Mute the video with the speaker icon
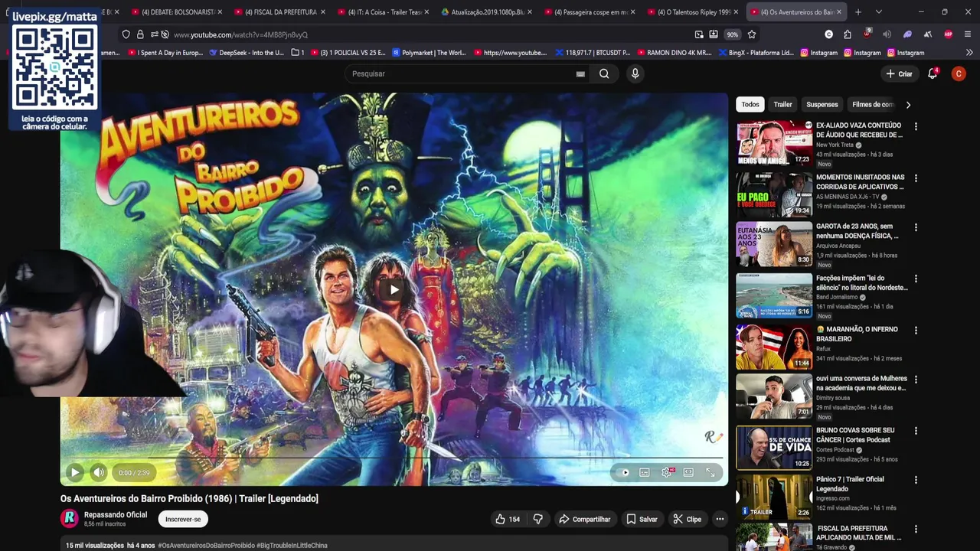 99,472
